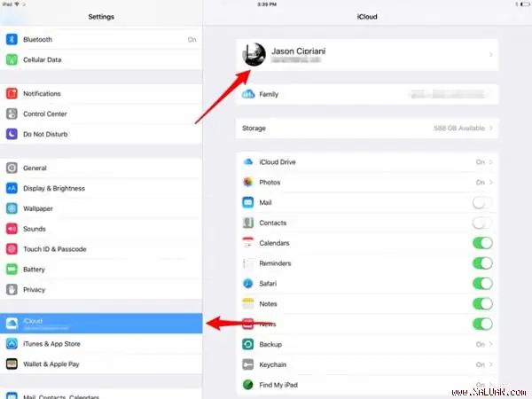The height and width of the screenshot is (399, 532).
Task: Tap the Safari compass icon
Action: (248, 284)
